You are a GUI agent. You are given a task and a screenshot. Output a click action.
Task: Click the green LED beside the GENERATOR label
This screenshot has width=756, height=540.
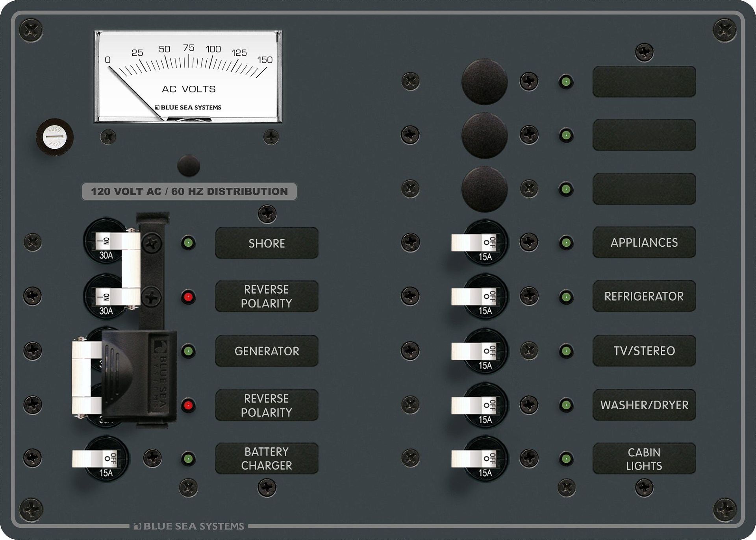point(188,351)
